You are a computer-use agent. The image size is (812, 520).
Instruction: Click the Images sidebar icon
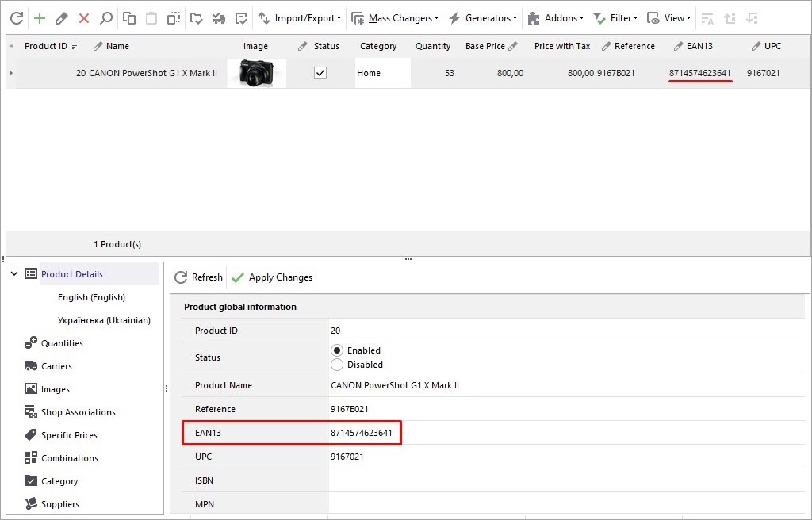tap(31, 388)
